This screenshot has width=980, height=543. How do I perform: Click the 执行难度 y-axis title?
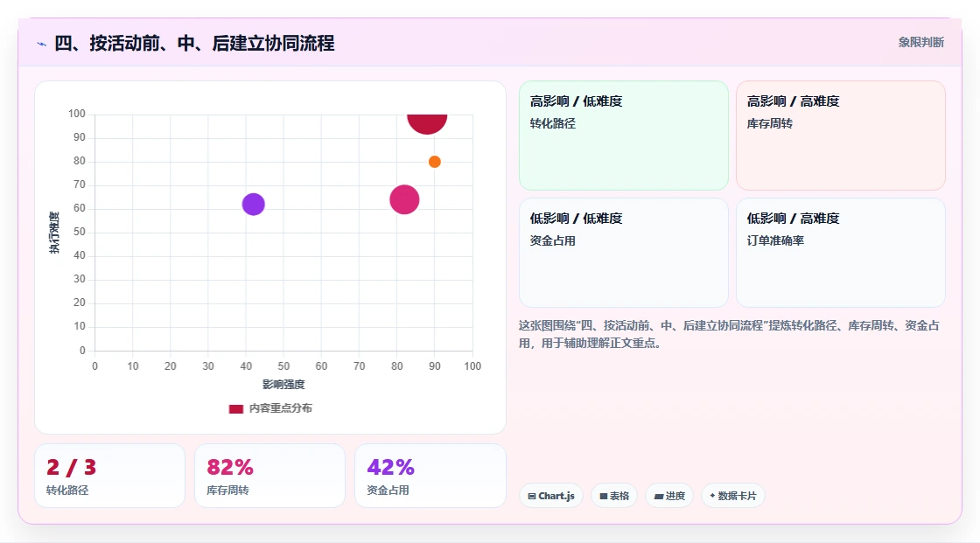click(54, 233)
